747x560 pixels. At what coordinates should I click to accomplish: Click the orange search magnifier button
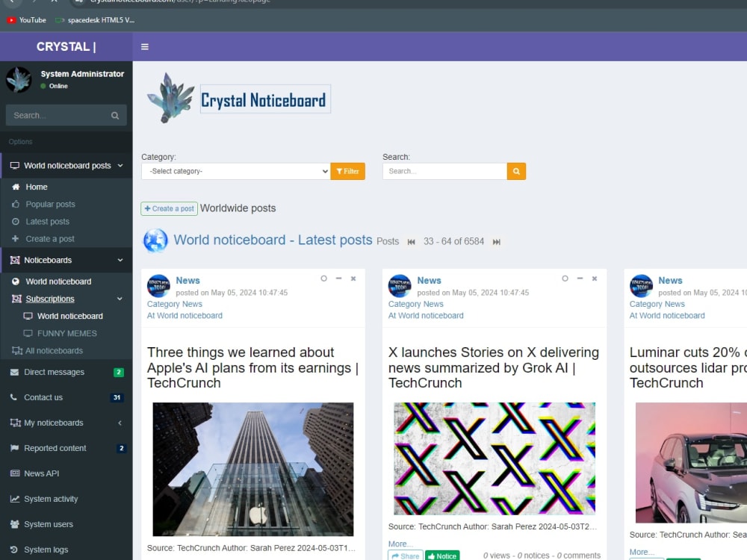click(x=516, y=172)
